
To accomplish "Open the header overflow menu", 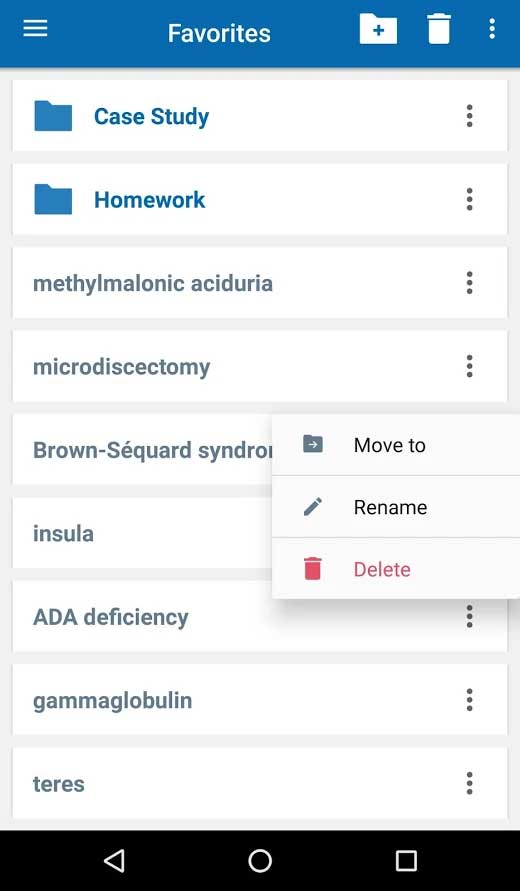I will (492, 28).
